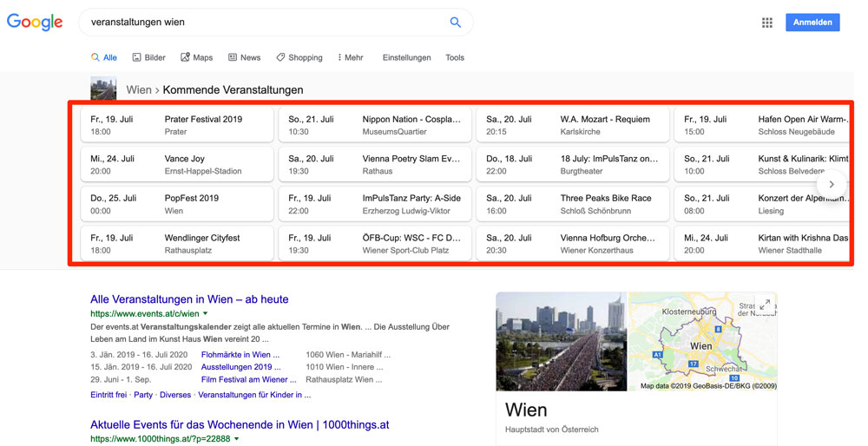Click the blue search magnifier icon

455,23
